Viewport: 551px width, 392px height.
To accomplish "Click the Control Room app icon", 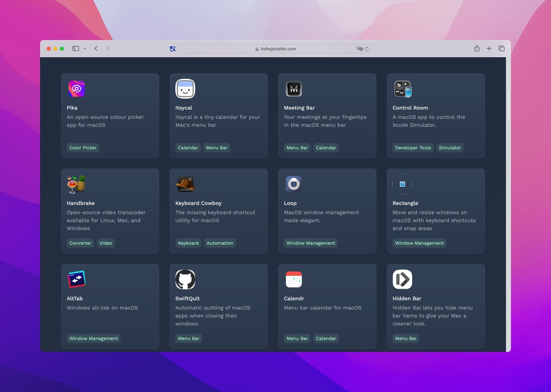I will (403, 89).
